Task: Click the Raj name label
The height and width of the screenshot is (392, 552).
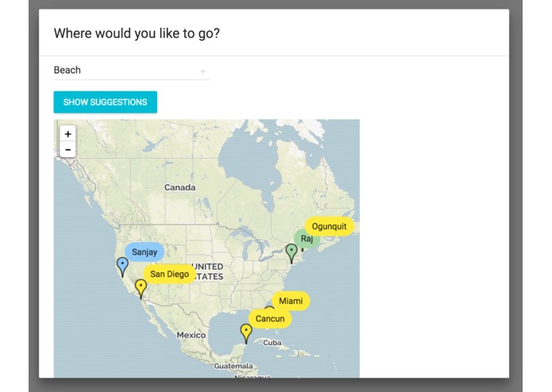Action: (x=307, y=239)
